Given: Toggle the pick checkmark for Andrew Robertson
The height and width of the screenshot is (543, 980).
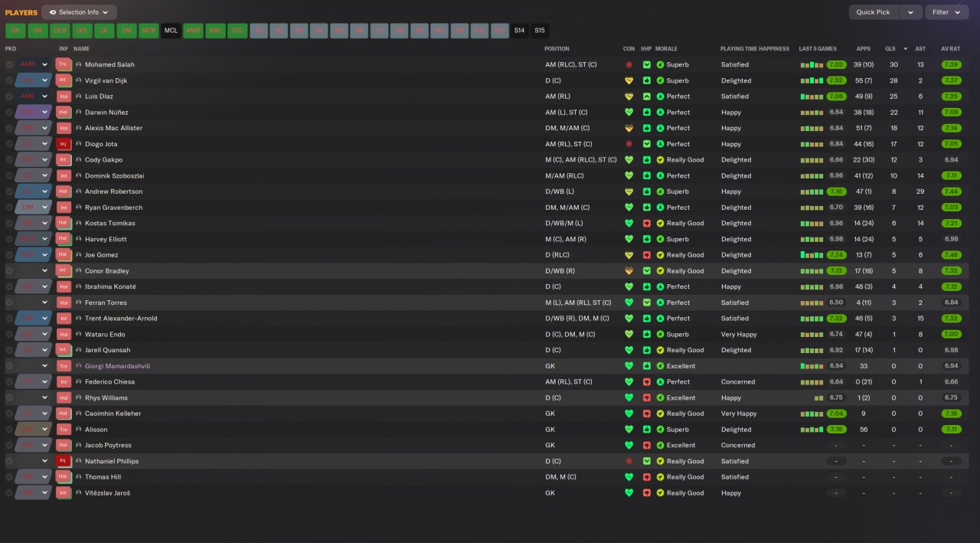Looking at the screenshot, I should pyautogui.click(x=9, y=191).
